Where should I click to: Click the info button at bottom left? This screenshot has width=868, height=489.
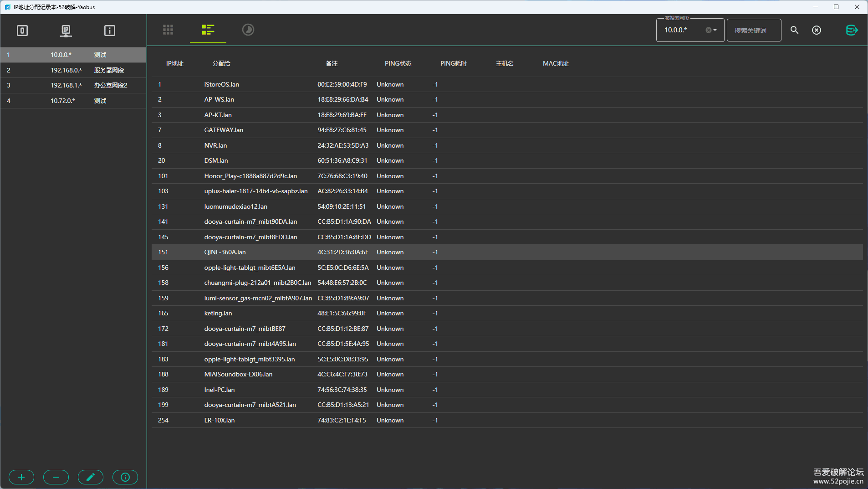point(125,477)
